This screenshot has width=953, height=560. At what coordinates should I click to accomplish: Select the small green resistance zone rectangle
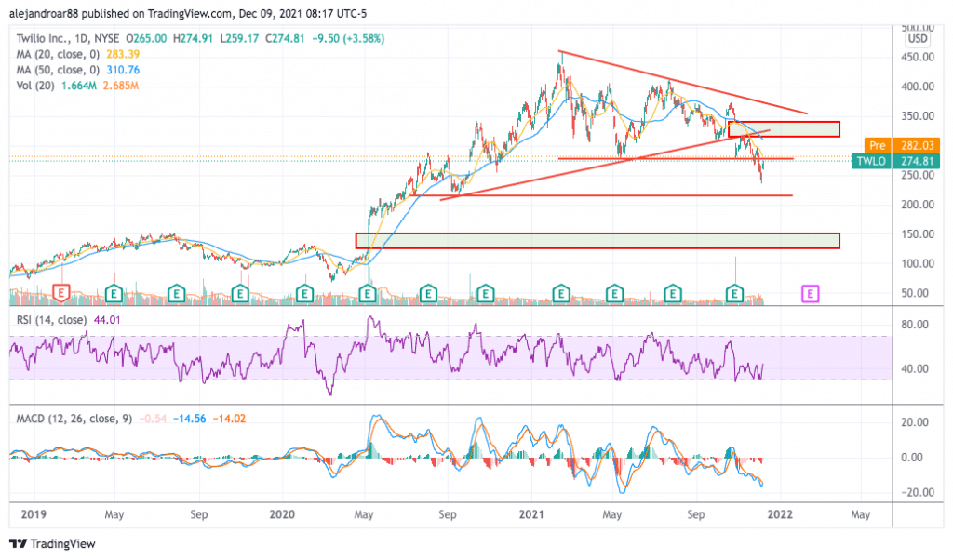click(x=784, y=128)
